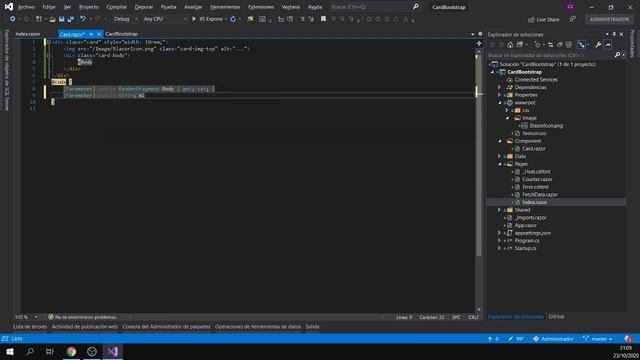640x360 pixels.
Task: Expand the Shared folder
Action: pos(500,210)
